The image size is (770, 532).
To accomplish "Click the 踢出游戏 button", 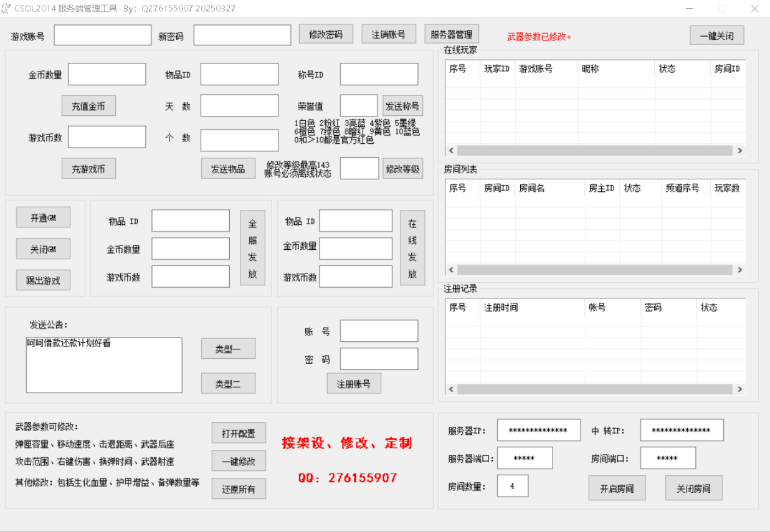I will coord(44,280).
